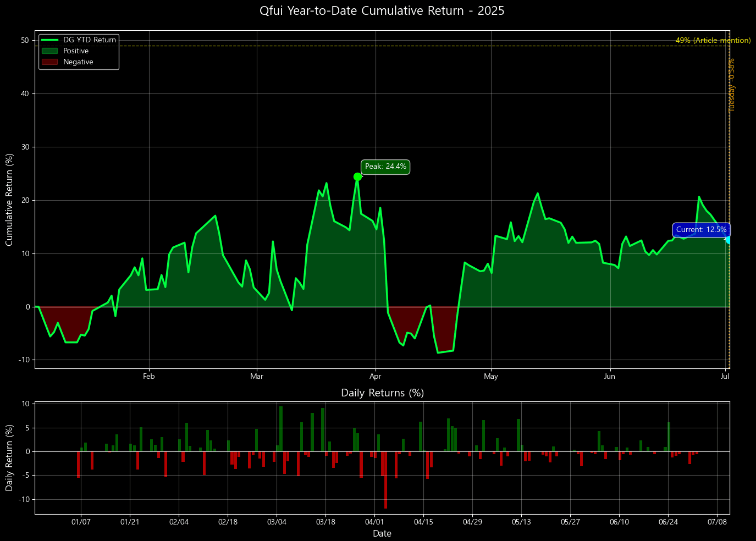756x541 pixels.
Task: Click the 'Jun' tick on upper x-axis
Action: 609,377
